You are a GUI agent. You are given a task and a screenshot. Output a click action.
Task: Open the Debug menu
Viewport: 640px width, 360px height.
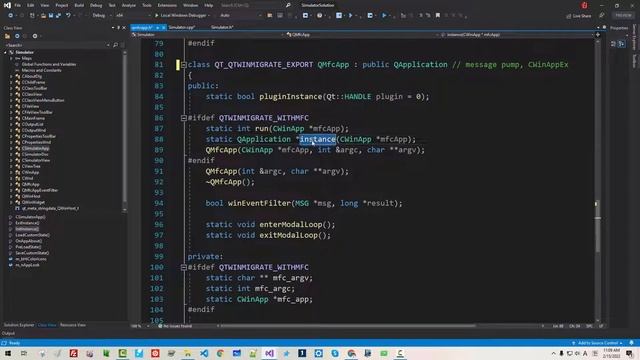pyautogui.click(x=96, y=5)
